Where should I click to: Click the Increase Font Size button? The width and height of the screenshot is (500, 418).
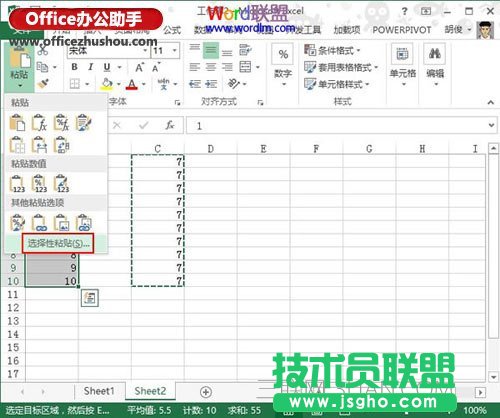coord(140,67)
